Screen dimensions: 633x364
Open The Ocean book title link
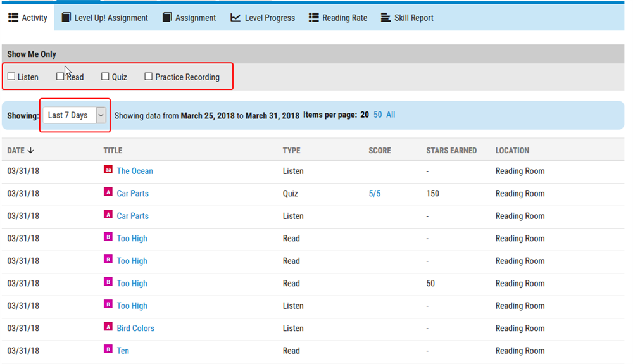(x=135, y=171)
